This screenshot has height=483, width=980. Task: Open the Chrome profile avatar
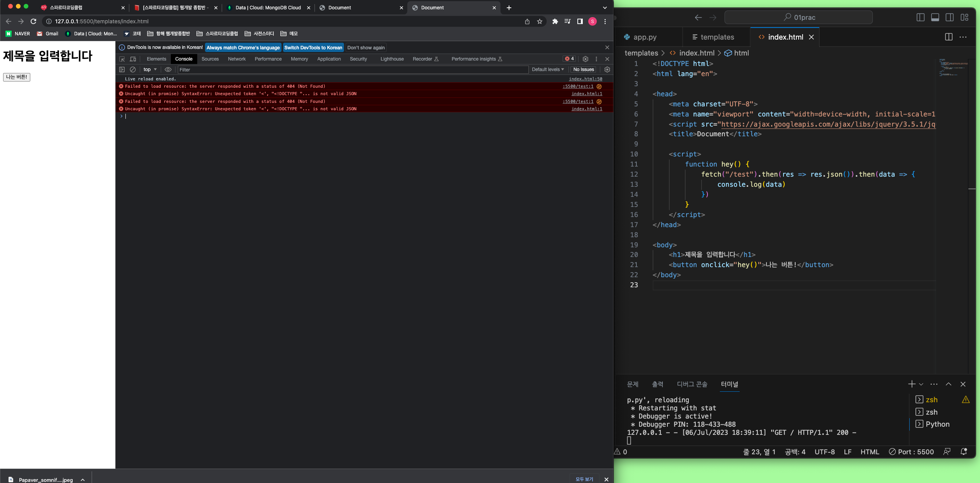(593, 21)
